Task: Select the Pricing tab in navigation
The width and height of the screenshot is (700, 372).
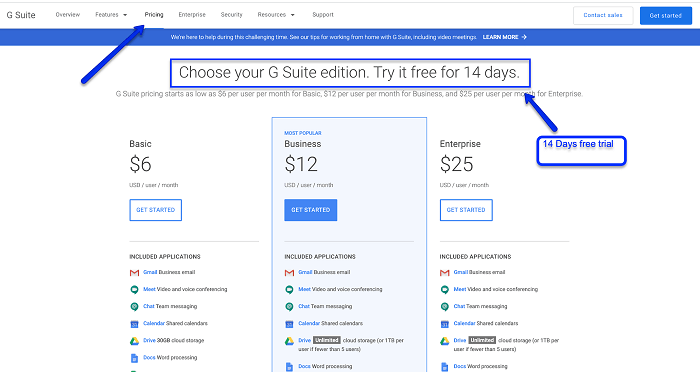Action: (x=154, y=15)
